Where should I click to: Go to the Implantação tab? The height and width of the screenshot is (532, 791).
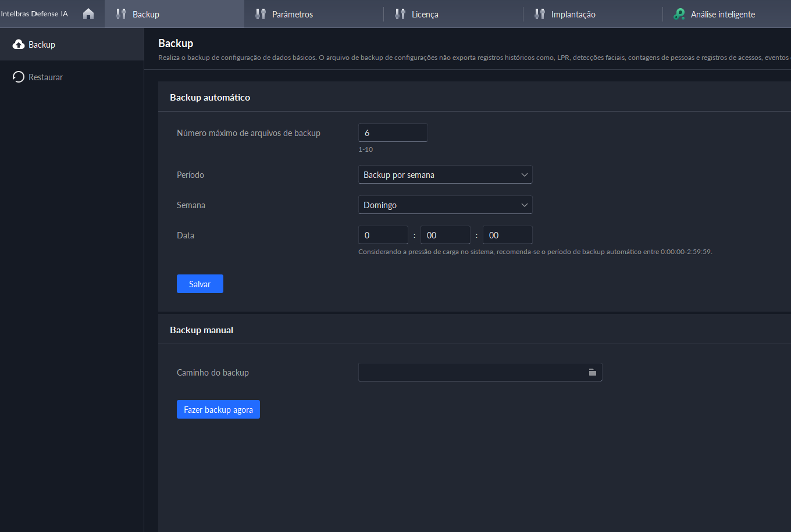pos(573,15)
